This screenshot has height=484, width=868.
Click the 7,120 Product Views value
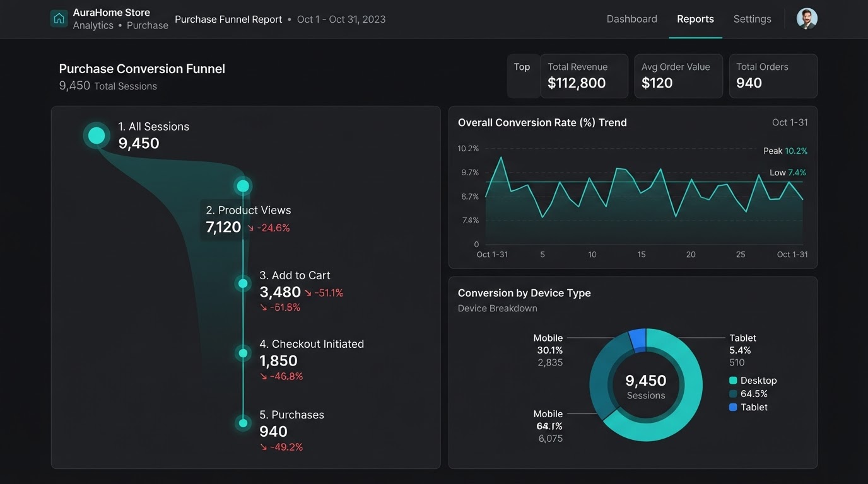(224, 228)
